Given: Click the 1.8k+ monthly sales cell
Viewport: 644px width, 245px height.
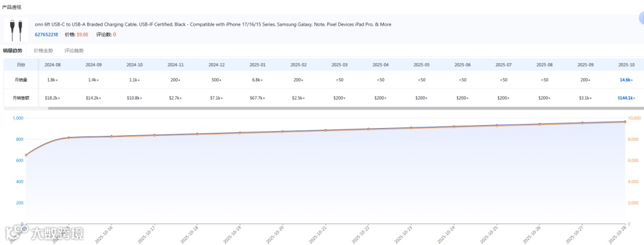Looking at the screenshot, I should [x=52, y=80].
